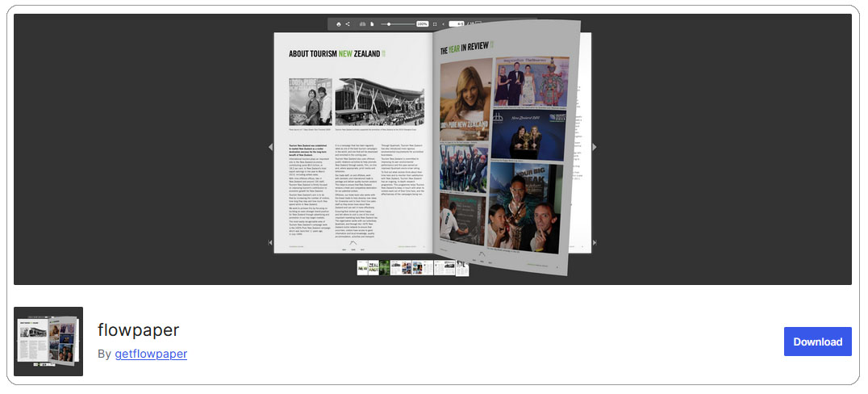
Task: Click the flowpaper plugin preview image
Action: 48,342
